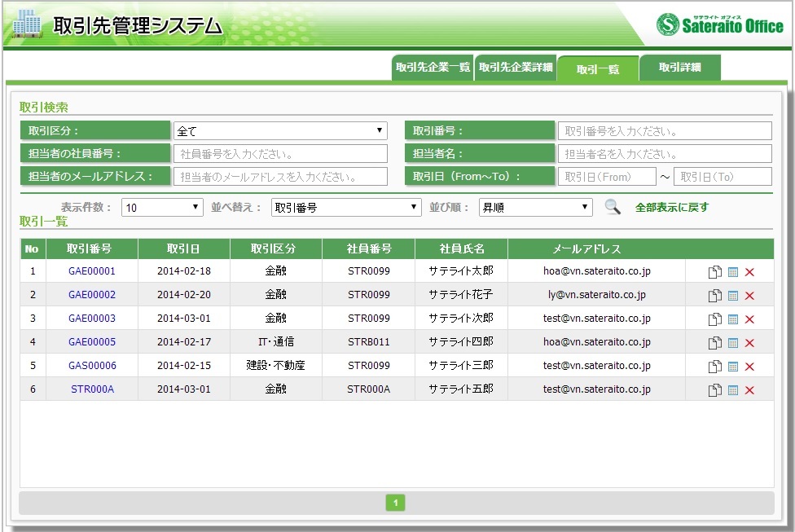Open the details icon for GAS00006 row
The image size is (795, 532).
click(732, 367)
